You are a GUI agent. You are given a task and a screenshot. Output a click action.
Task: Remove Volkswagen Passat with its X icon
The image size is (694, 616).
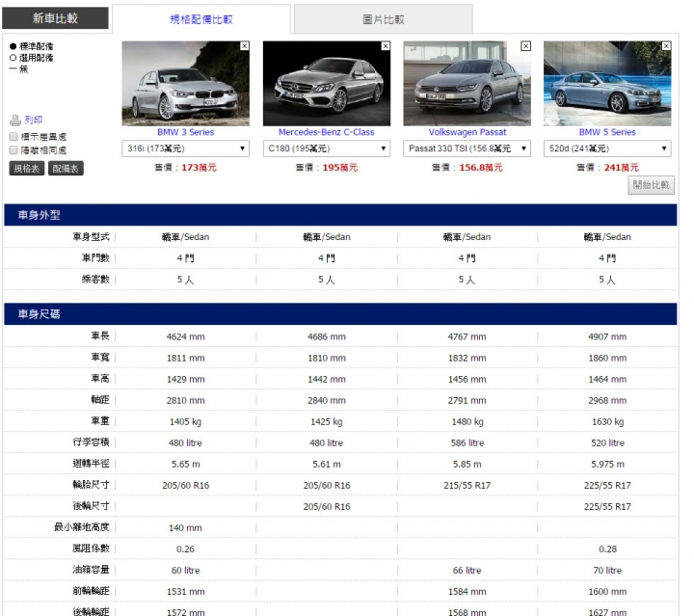click(526, 46)
